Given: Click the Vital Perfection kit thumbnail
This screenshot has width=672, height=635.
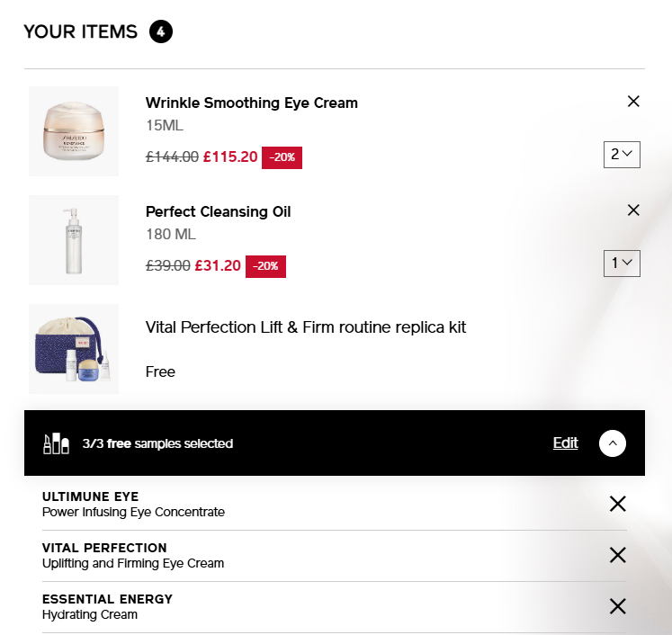Looking at the screenshot, I should [74, 349].
